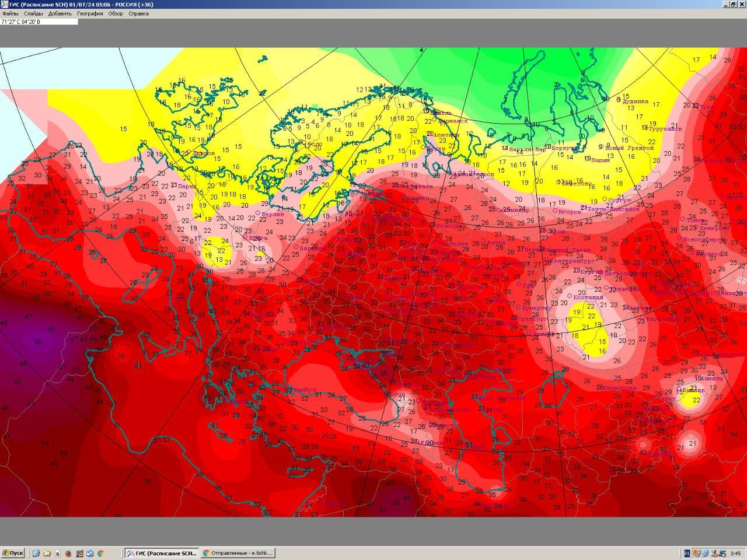The height and width of the screenshot is (560, 747).
Task: Open the Добавить menu
Action: 60,13
